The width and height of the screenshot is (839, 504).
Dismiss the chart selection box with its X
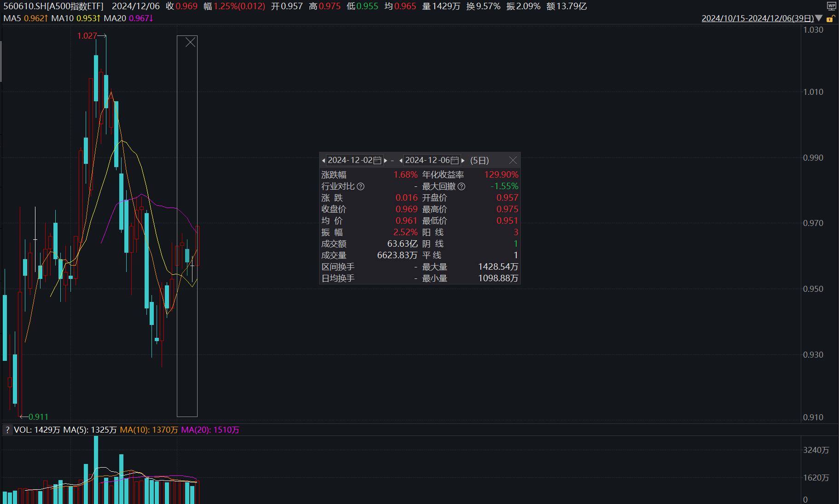190,42
